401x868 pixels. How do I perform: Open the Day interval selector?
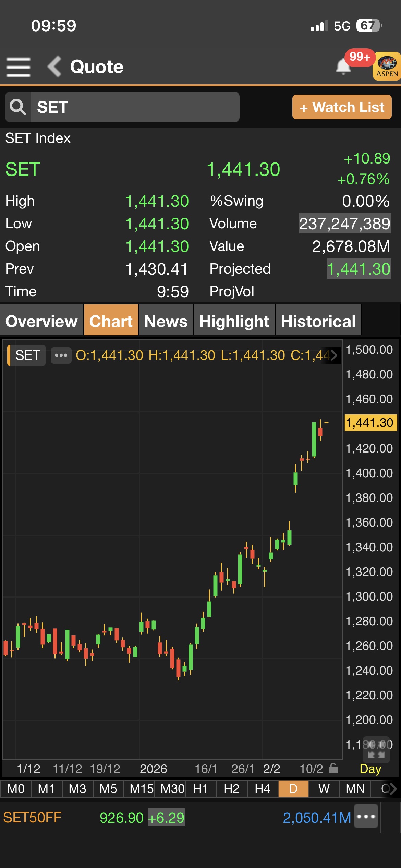(x=370, y=769)
